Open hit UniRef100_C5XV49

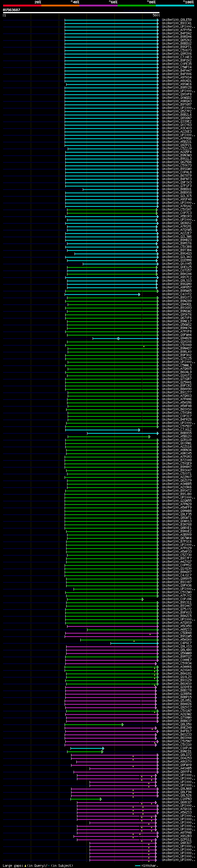(177, 345)
